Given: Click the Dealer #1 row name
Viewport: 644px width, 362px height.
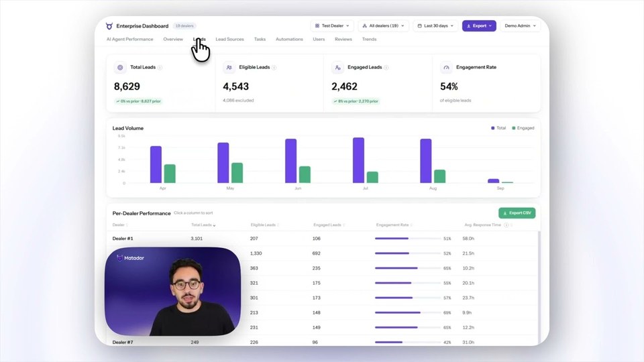Looking at the screenshot, I should point(123,239).
